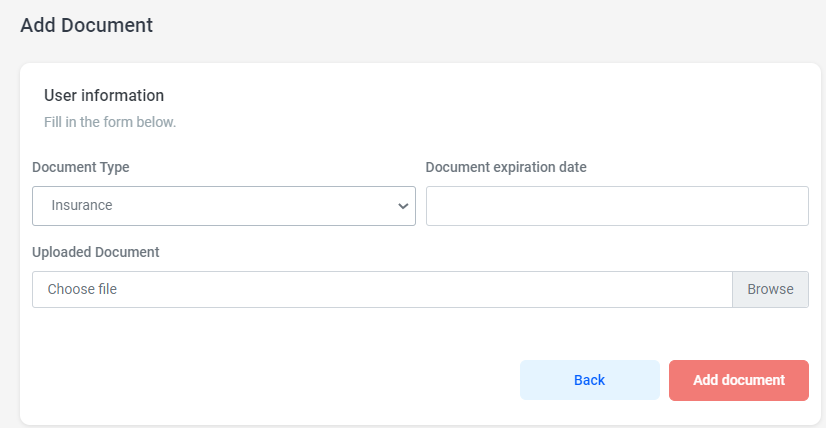Click the word 'Back' on blue button
Image resolution: width=826 pixels, height=428 pixels.
[589, 380]
